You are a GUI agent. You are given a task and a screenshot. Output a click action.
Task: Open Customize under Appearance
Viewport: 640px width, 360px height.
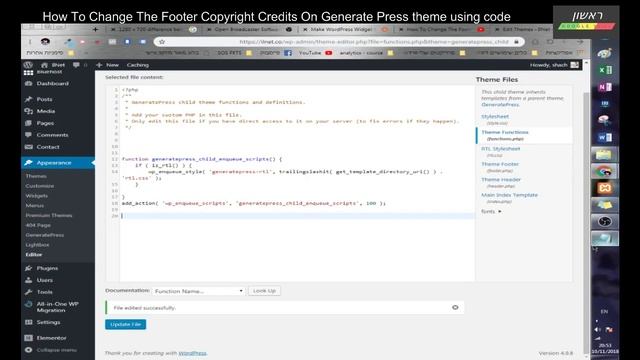click(x=40, y=186)
